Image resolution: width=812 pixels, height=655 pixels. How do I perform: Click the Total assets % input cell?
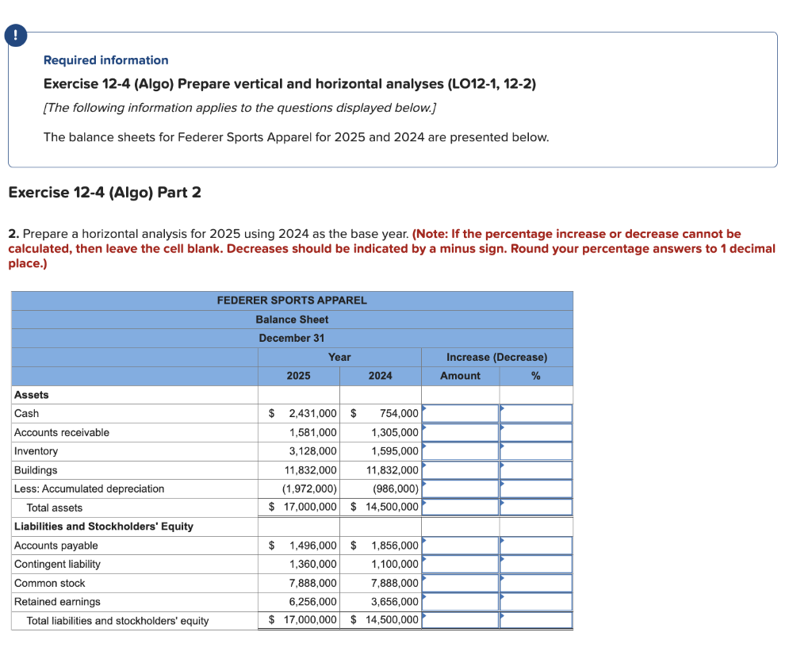(536, 507)
